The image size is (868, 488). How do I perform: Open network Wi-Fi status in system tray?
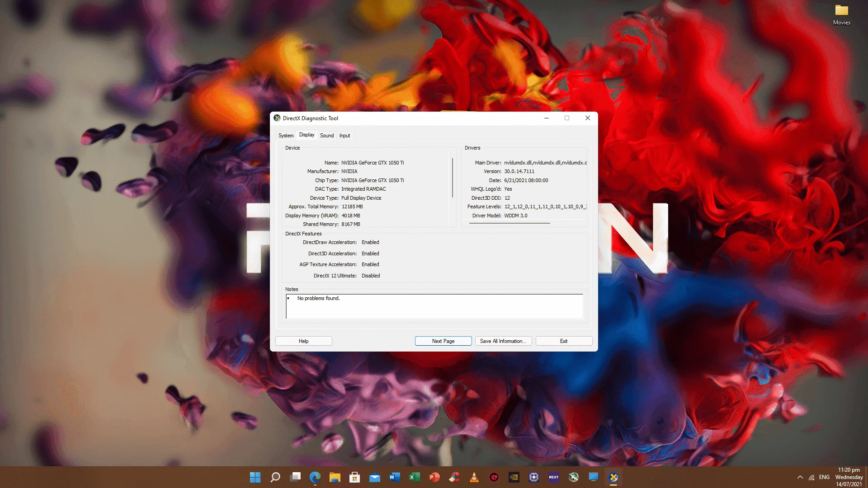[812, 477]
